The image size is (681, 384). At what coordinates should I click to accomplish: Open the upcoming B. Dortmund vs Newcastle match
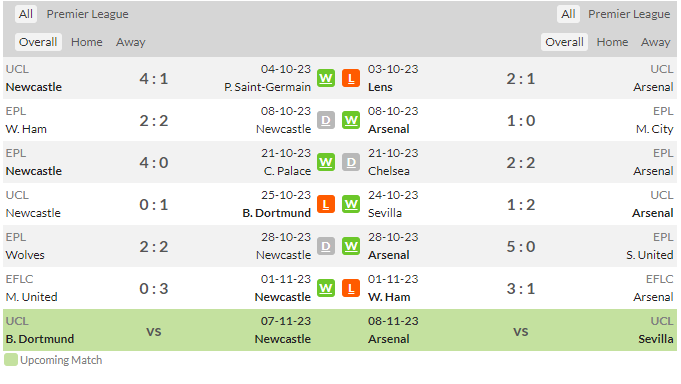(x=340, y=330)
